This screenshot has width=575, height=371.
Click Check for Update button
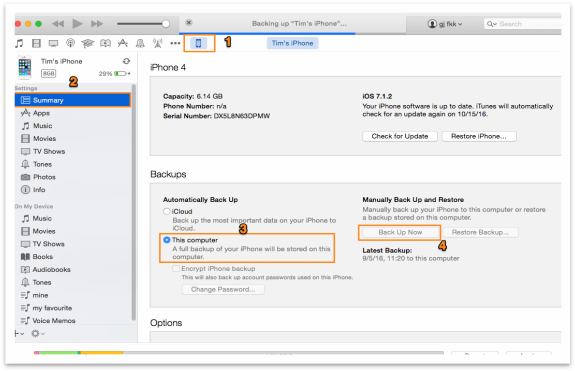tap(400, 136)
